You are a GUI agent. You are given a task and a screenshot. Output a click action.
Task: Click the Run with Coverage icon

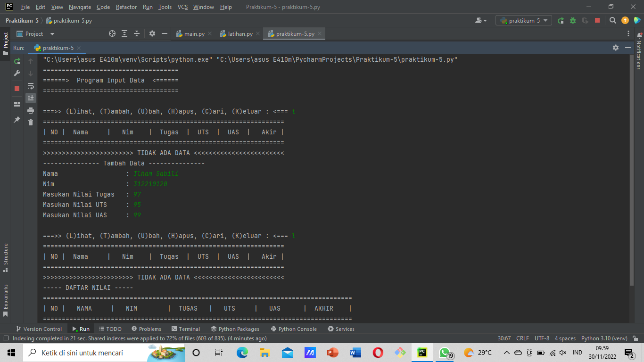(x=585, y=20)
